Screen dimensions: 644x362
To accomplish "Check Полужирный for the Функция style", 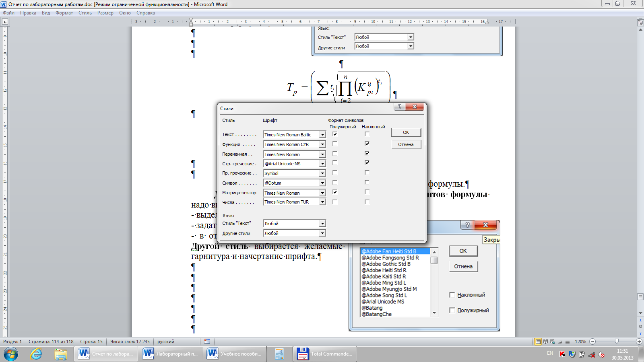I will (x=335, y=144).
